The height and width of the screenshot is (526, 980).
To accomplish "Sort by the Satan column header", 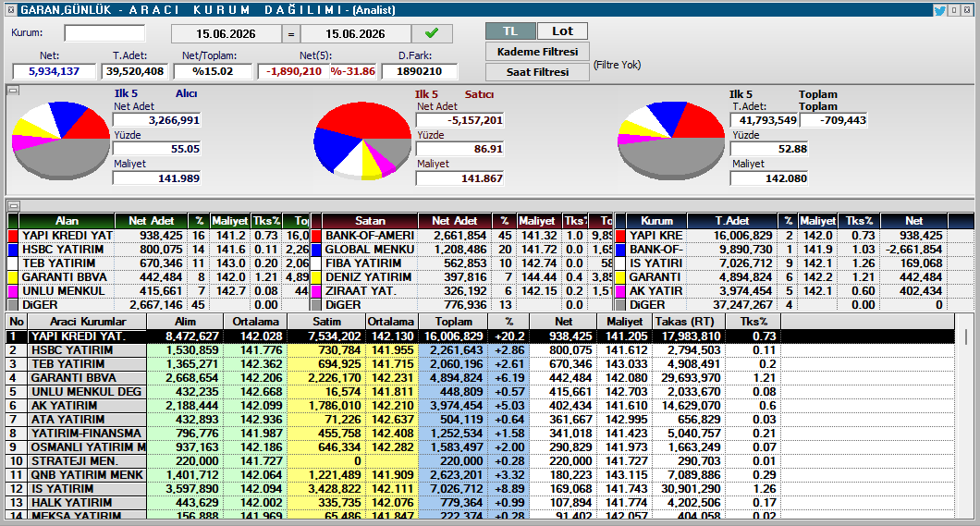I will [x=370, y=221].
